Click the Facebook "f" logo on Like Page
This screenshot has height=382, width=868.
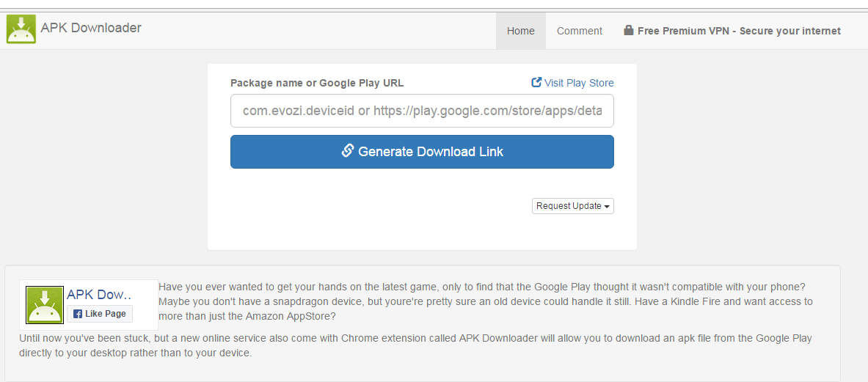click(78, 314)
